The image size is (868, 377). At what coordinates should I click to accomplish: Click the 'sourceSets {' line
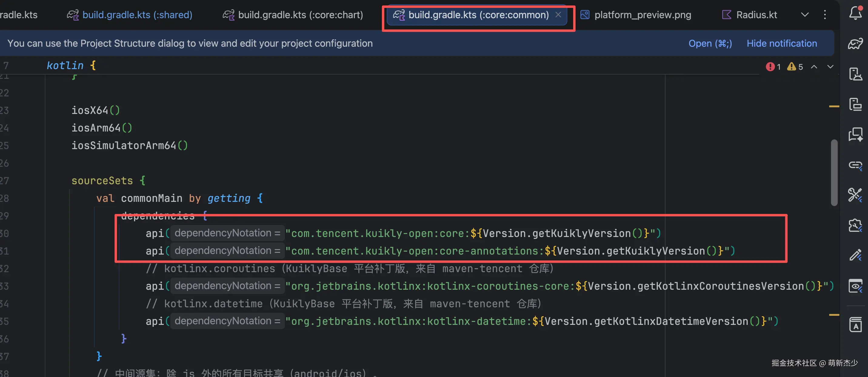[x=109, y=181]
